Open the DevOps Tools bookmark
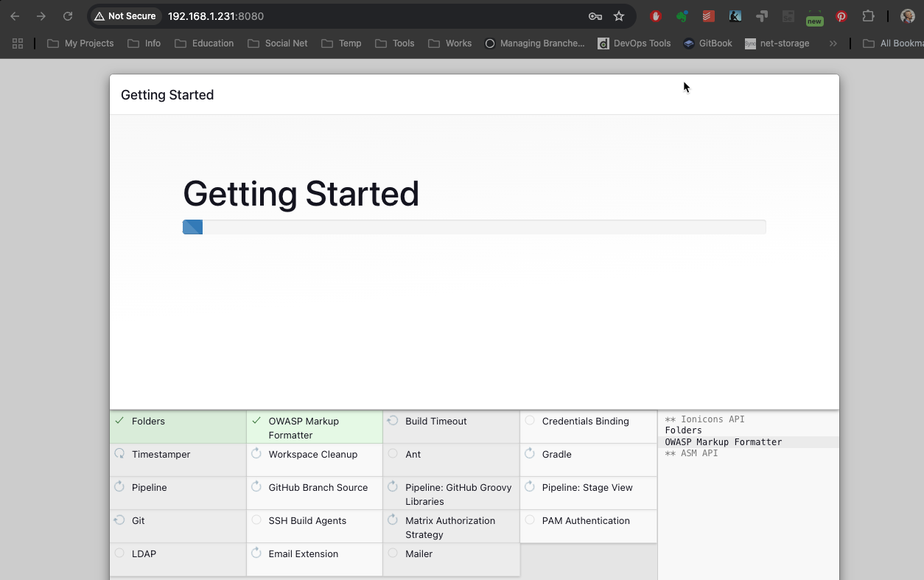The image size is (924, 580). pos(634,43)
